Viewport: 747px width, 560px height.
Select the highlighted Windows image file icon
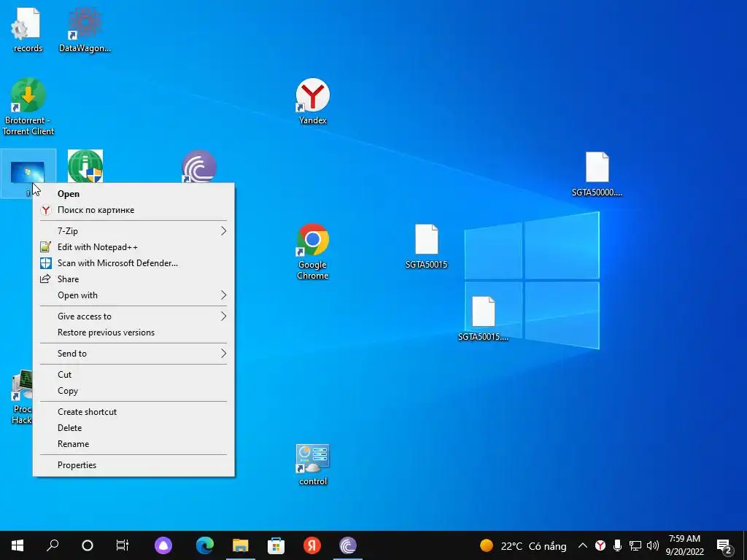click(27, 172)
